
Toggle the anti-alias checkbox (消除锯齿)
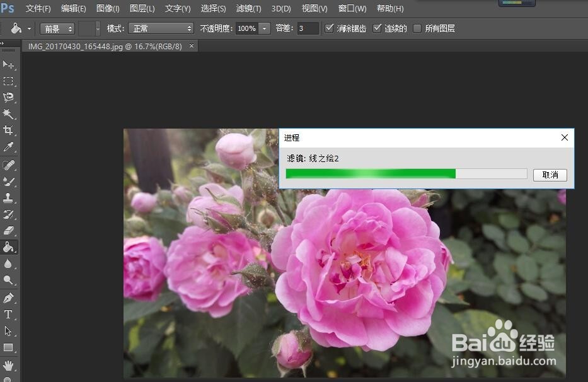pos(329,28)
